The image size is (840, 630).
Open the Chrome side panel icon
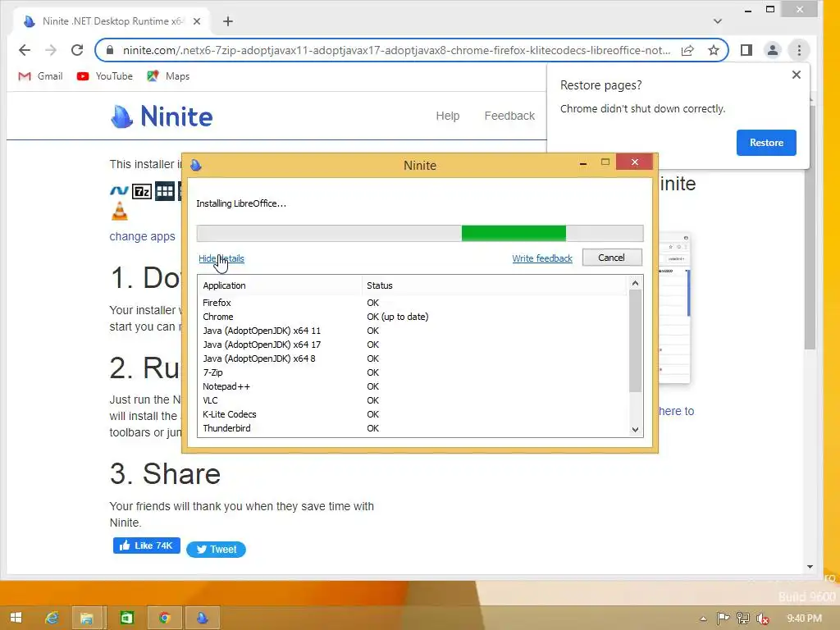746,50
